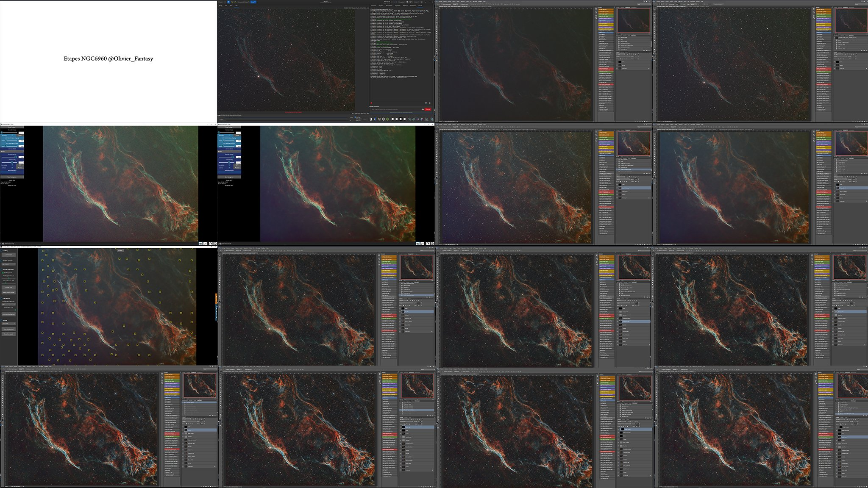Adjust Denoise Strength slider in left AstroDenoisePy window
The image size is (868, 488).
click(9, 157)
